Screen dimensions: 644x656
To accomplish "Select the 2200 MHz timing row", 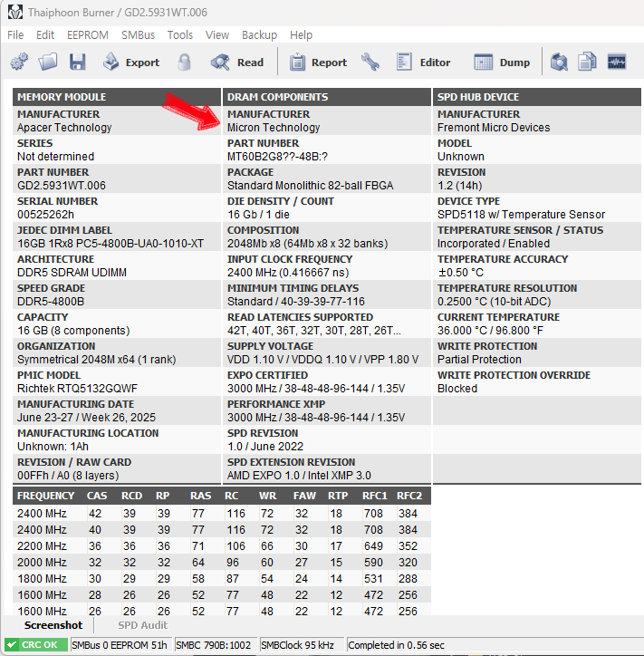I will [222, 546].
